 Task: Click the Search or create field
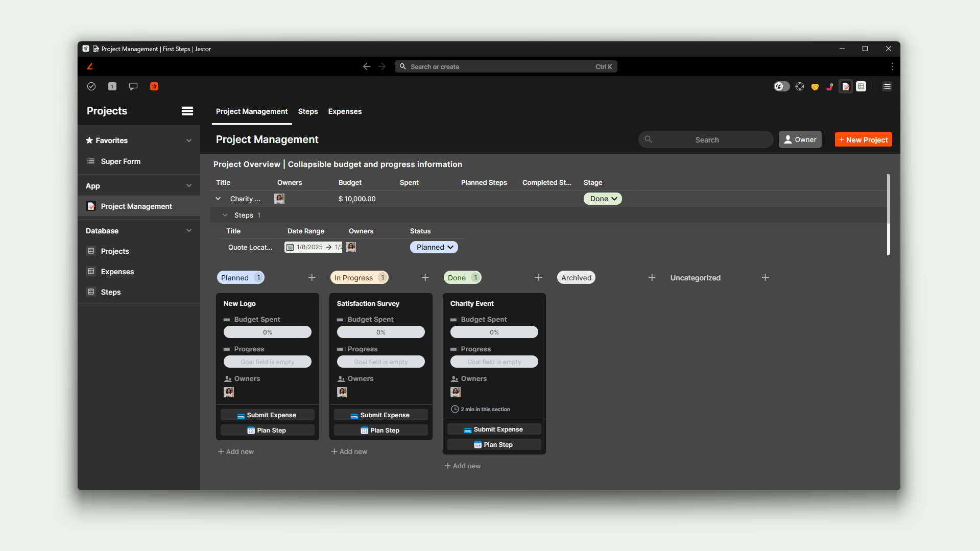tap(506, 66)
